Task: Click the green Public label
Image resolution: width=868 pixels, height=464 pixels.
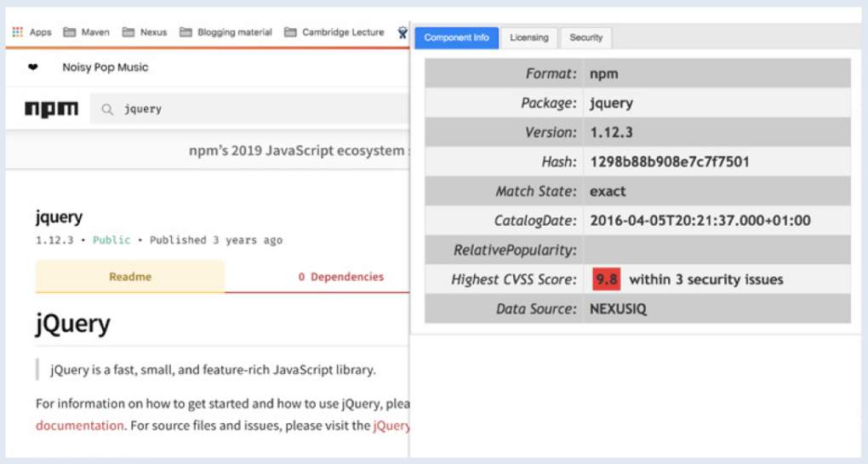Action: (111, 240)
